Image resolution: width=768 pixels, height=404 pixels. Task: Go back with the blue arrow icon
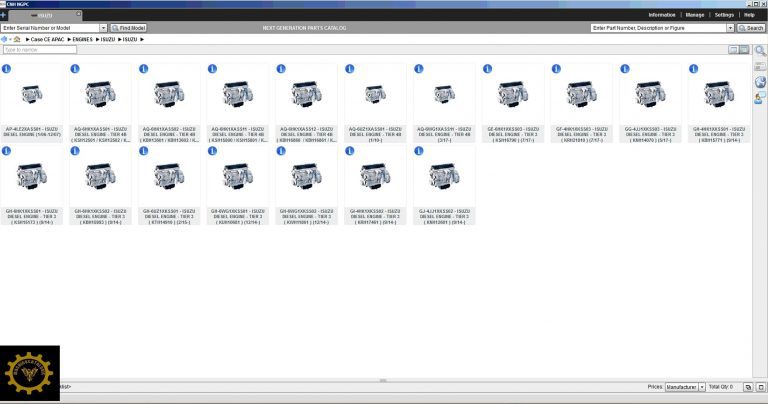[4, 39]
